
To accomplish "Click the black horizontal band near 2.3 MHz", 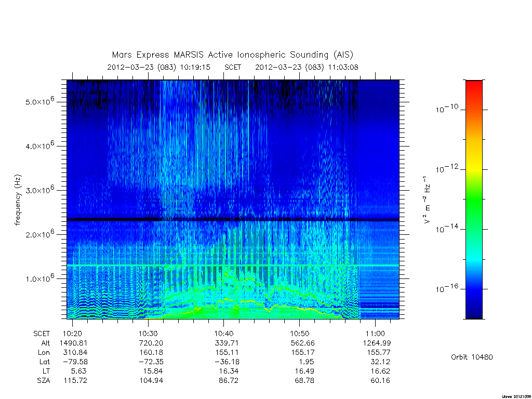I will tap(233, 220).
